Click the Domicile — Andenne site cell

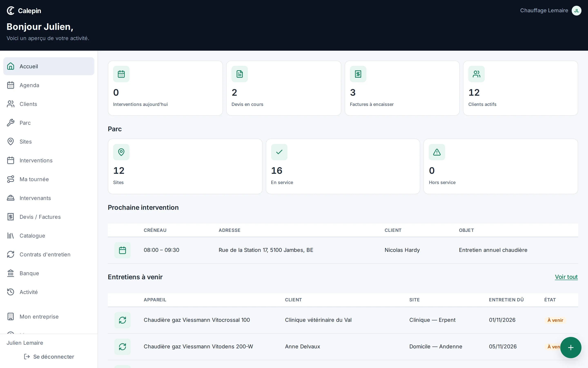(435, 346)
